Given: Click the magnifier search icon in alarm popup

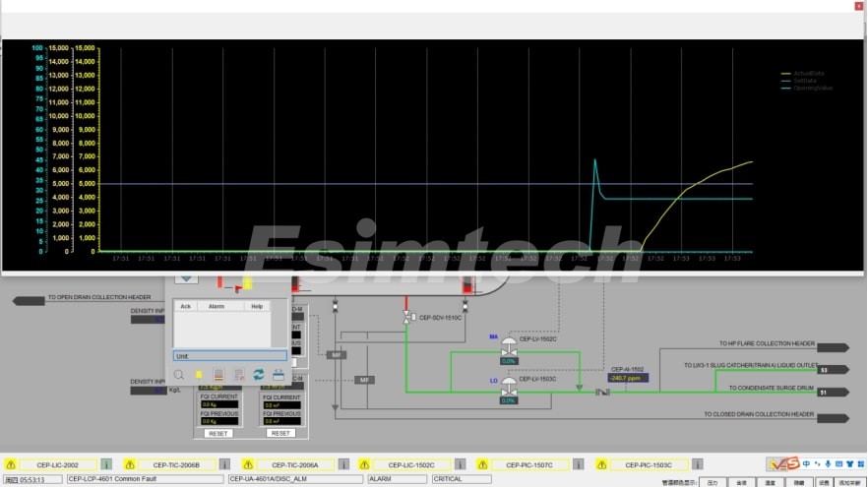Looking at the screenshot, I should [179, 375].
